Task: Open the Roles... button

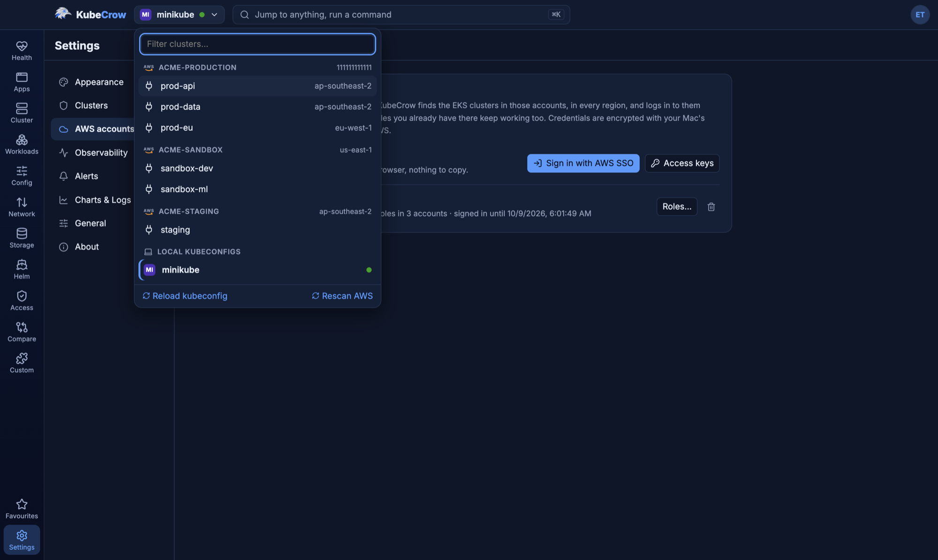Action: tap(677, 207)
